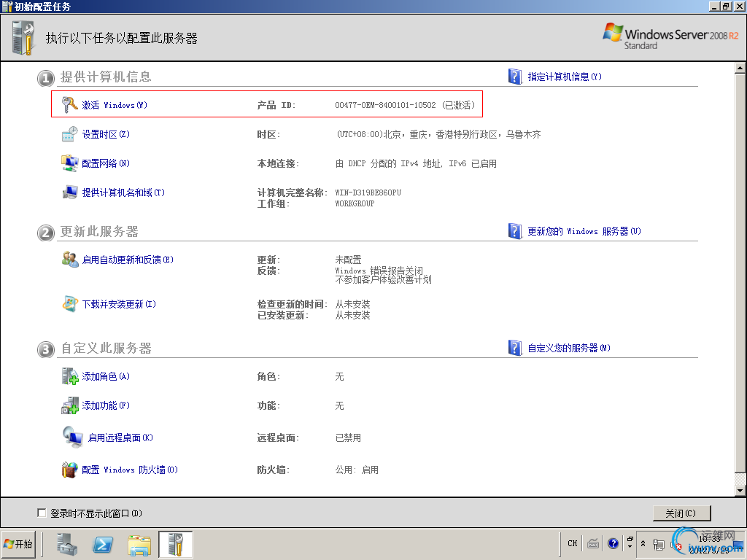The image size is (747, 560).
Task: Click the 未配置 update status text
Action: click(348, 260)
